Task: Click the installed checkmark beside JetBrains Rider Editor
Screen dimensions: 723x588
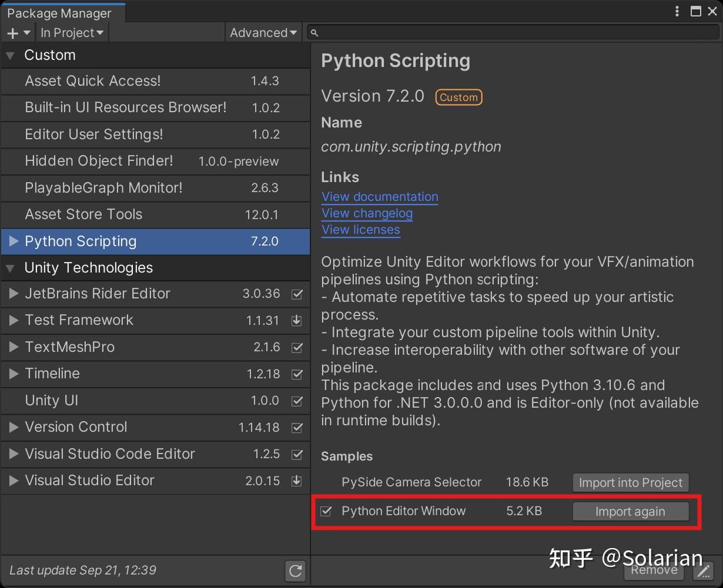Action: click(x=297, y=294)
